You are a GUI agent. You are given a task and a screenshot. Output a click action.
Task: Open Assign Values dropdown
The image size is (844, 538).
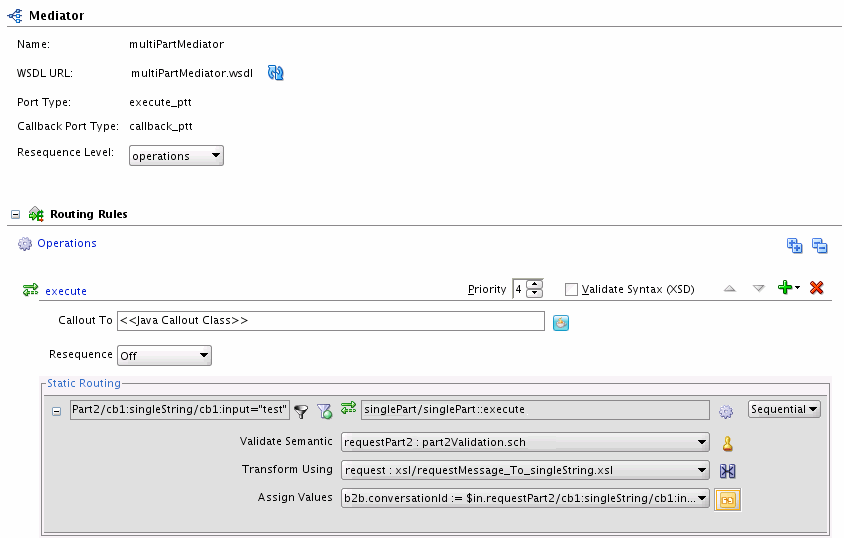point(525,498)
